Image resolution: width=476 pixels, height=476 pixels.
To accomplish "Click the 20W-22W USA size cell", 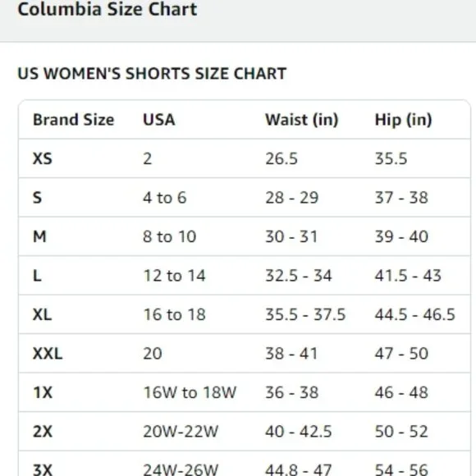I will [x=181, y=432].
